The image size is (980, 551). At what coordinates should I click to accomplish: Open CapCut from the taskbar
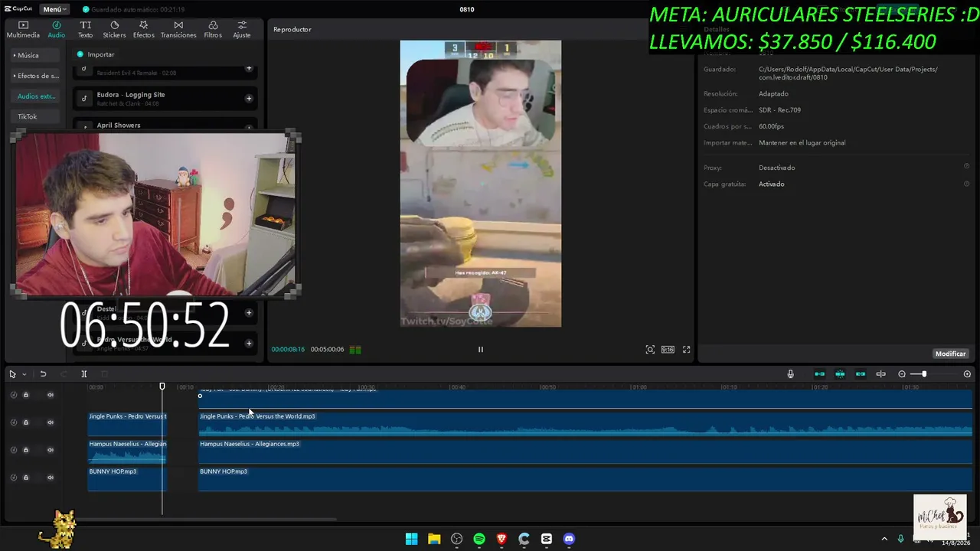tap(547, 539)
